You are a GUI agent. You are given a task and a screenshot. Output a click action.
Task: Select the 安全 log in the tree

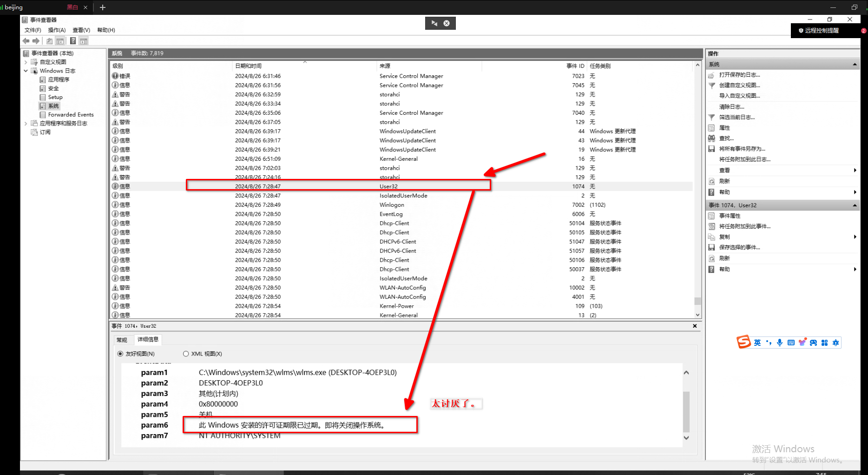53,88
